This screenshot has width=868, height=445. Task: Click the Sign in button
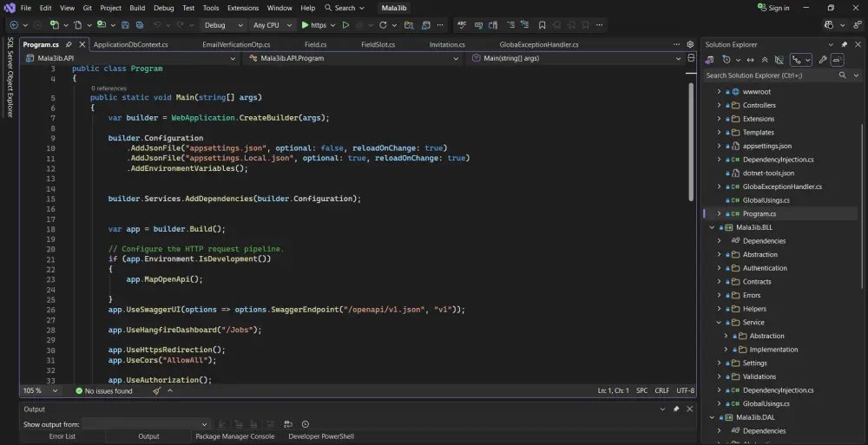[x=773, y=8]
